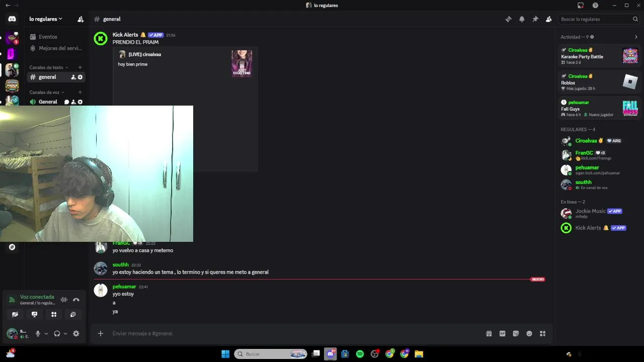Open the Fall Guys activity card
Screen dimensions: 644x362
pos(599,108)
